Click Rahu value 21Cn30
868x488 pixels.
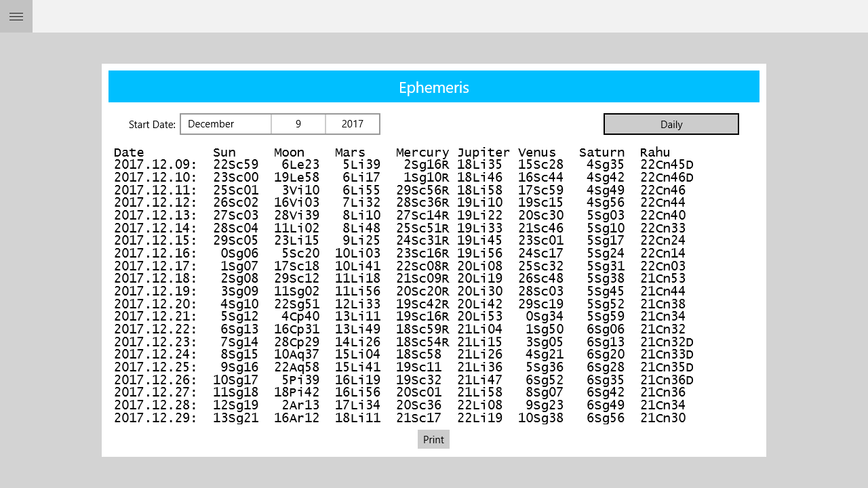pos(663,418)
